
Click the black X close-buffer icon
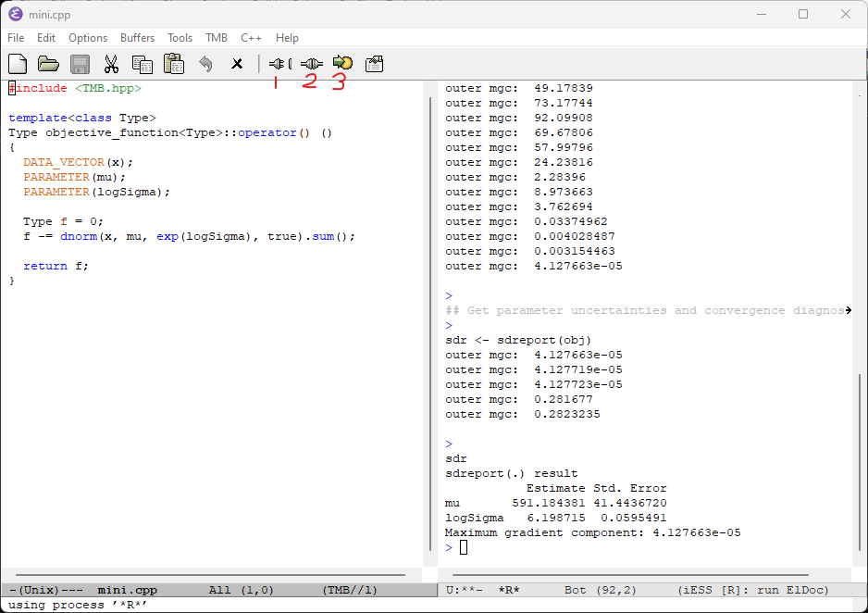pyautogui.click(x=237, y=64)
